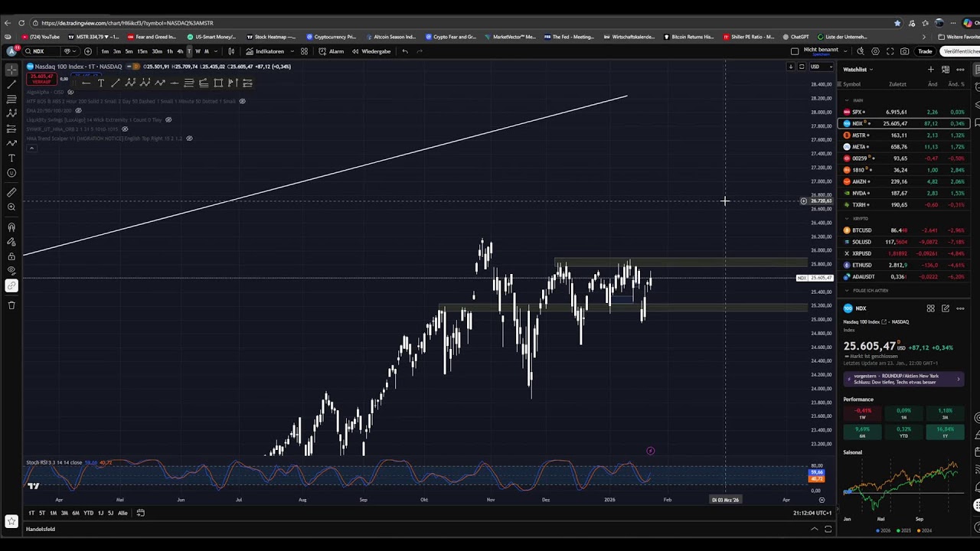Open the layout templates grid icon
980x551 pixels.
point(304,51)
